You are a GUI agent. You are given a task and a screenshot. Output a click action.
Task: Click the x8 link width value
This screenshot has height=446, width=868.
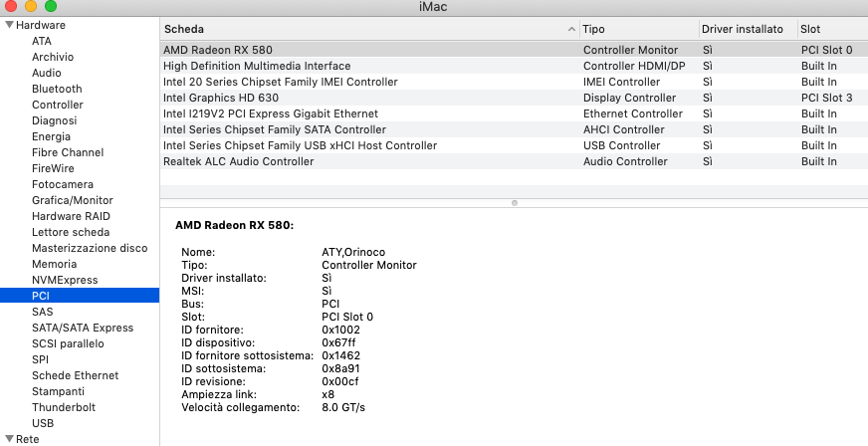click(x=327, y=394)
